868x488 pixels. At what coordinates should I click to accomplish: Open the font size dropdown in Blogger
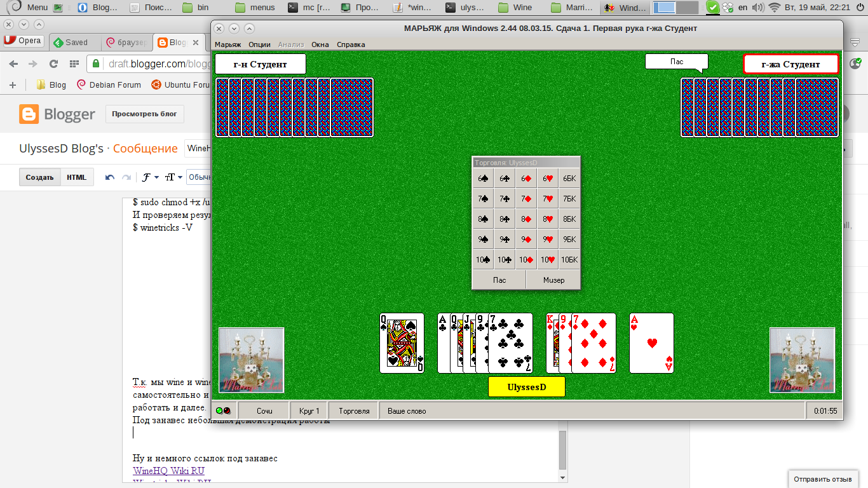173,177
